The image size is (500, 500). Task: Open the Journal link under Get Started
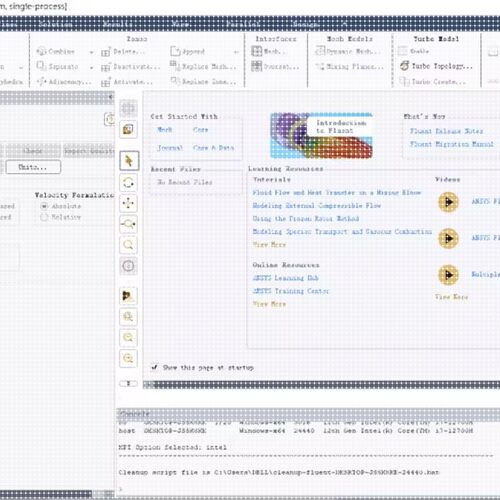[x=170, y=147]
